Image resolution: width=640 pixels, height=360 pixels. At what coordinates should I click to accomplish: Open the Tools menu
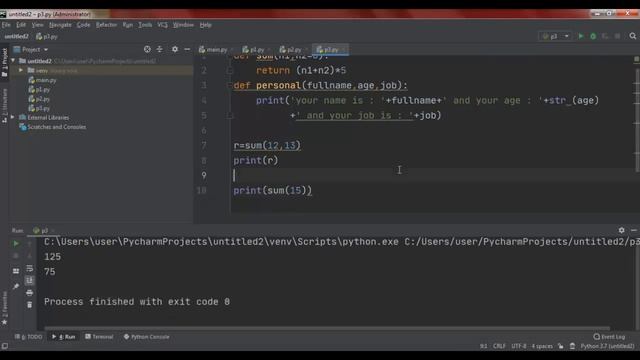coord(145,25)
